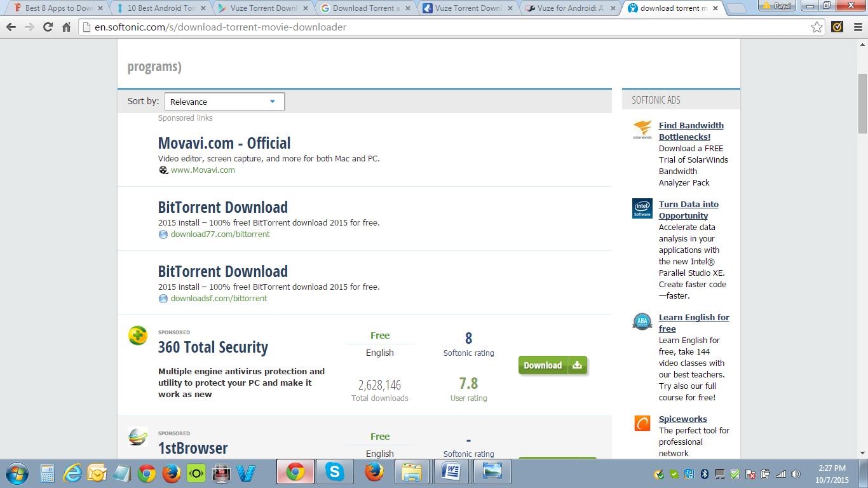Open the Norton extension icon in toolbar
The image size is (868, 488).
click(x=837, y=27)
